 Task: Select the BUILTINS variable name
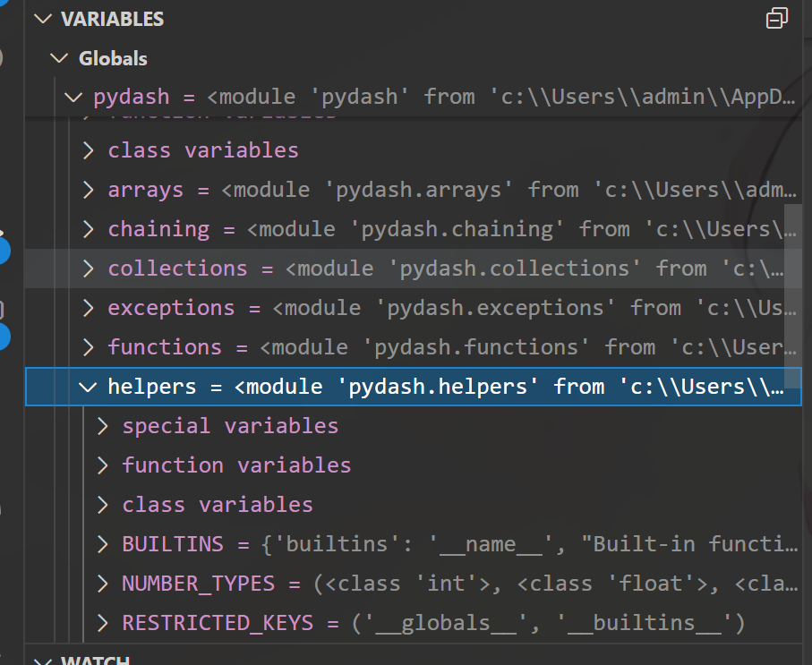(x=173, y=544)
